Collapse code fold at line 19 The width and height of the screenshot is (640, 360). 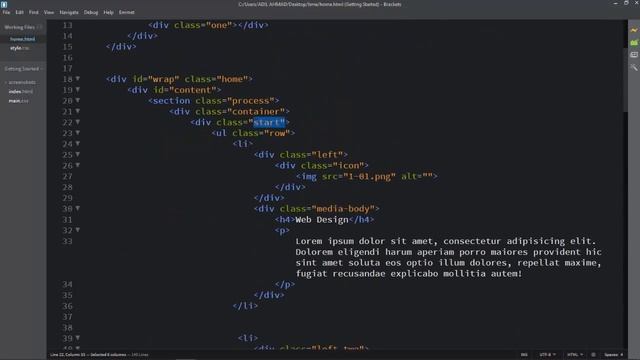tap(78, 89)
